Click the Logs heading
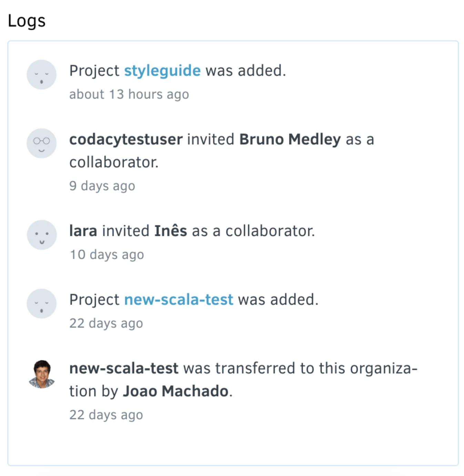This screenshot has width=464, height=476. [27, 21]
